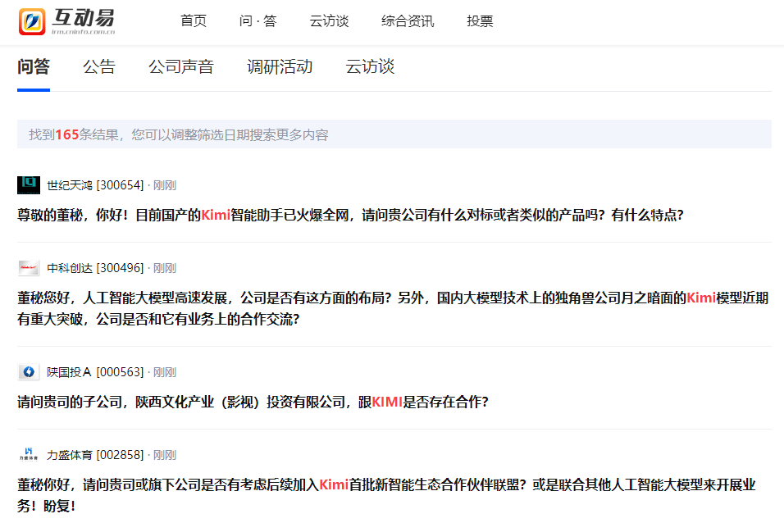Open company link 陕国投A [000563]
The image size is (784, 532).
click(95, 372)
